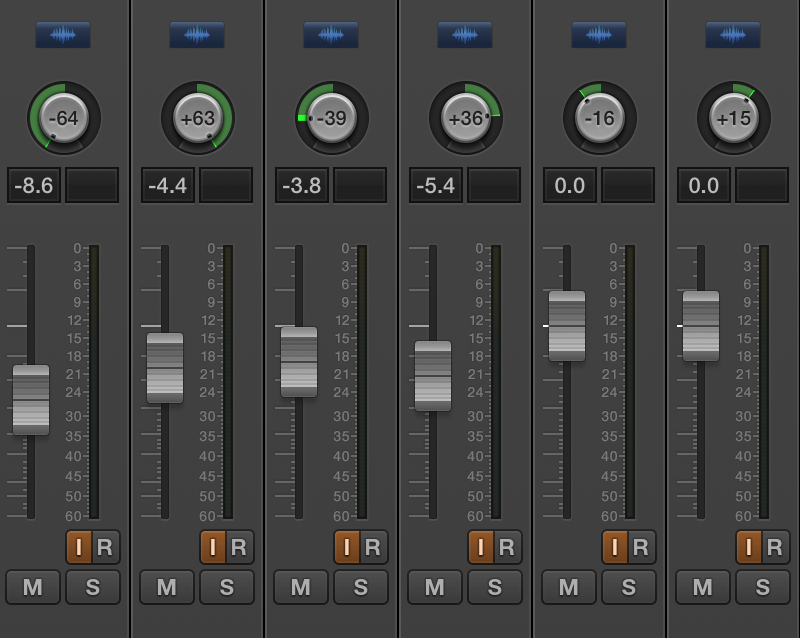Image resolution: width=800 pixels, height=638 pixels.
Task: Click the volume field showing -8.6
Action: coord(34,185)
